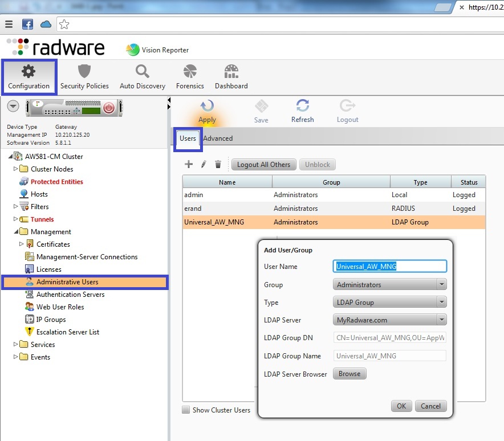Edit selected user with the pencil icon
This screenshot has height=441, width=504.
(x=204, y=164)
